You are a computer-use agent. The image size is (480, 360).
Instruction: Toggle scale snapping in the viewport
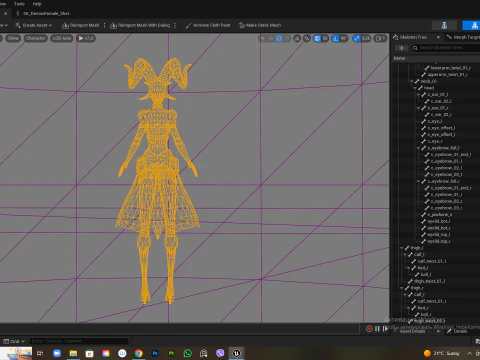click(357, 38)
